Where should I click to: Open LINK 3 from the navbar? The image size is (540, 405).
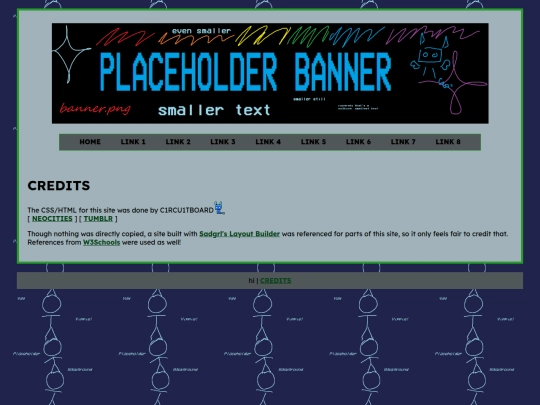[223, 142]
